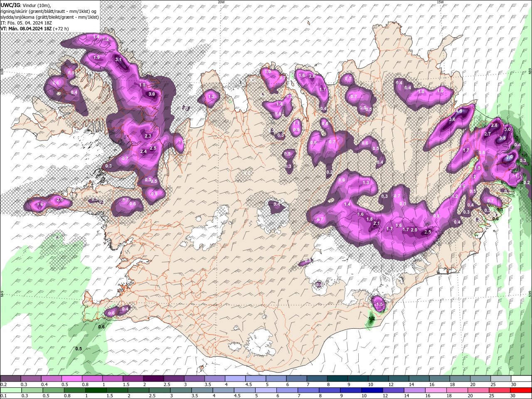Image resolution: width=532 pixels, height=399 pixels.
Task: Click the UWC/IG Vindur (10m) title
Action: click(x=26, y=5)
